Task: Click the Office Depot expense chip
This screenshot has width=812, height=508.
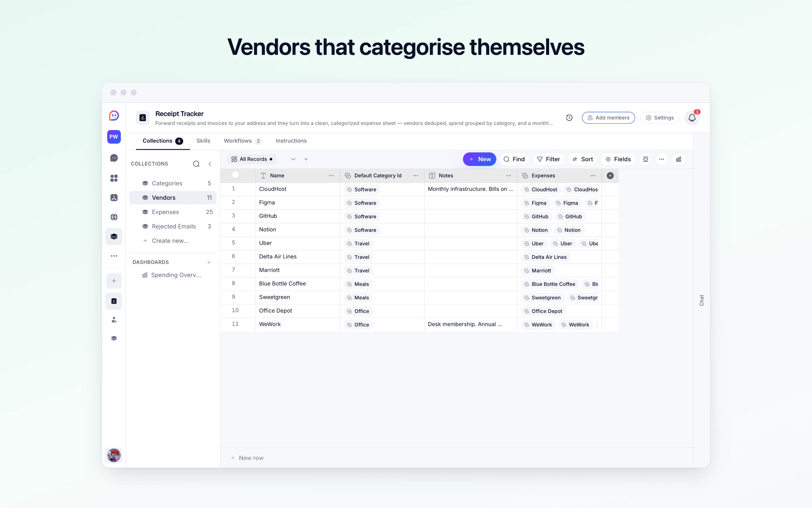Action: click(544, 311)
